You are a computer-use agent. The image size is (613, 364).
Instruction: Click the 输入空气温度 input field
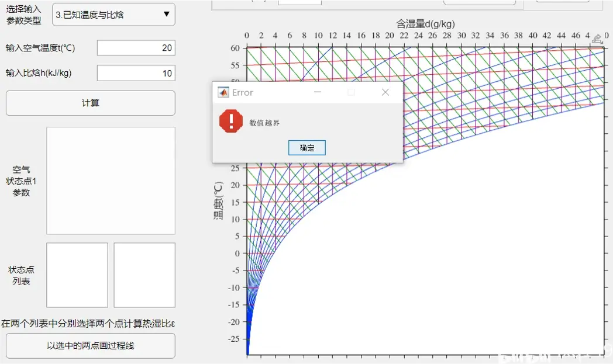[136, 48]
